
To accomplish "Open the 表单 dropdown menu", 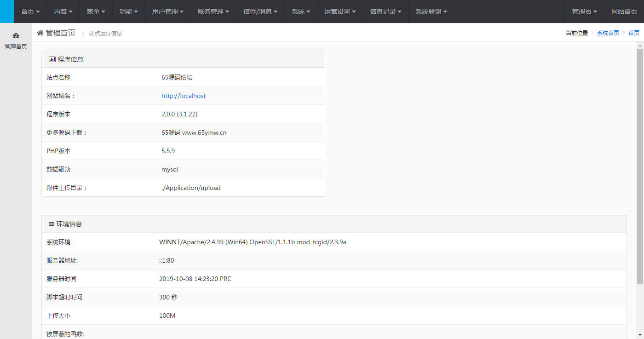I will pyautogui.click(x=96, y=11).
